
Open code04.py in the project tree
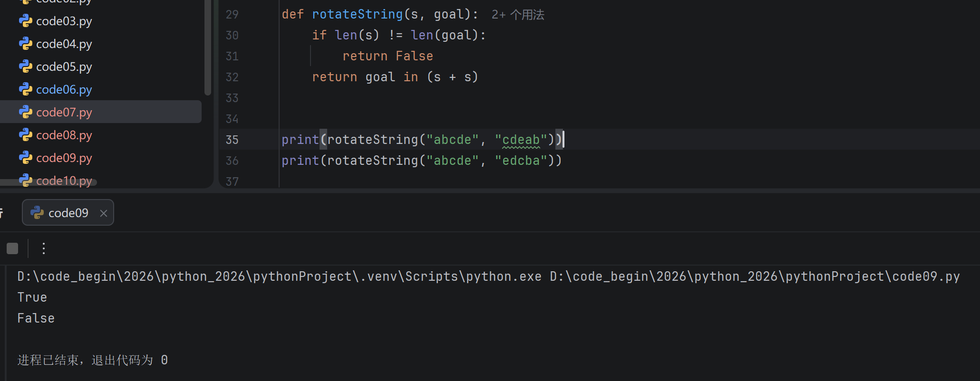64,44
